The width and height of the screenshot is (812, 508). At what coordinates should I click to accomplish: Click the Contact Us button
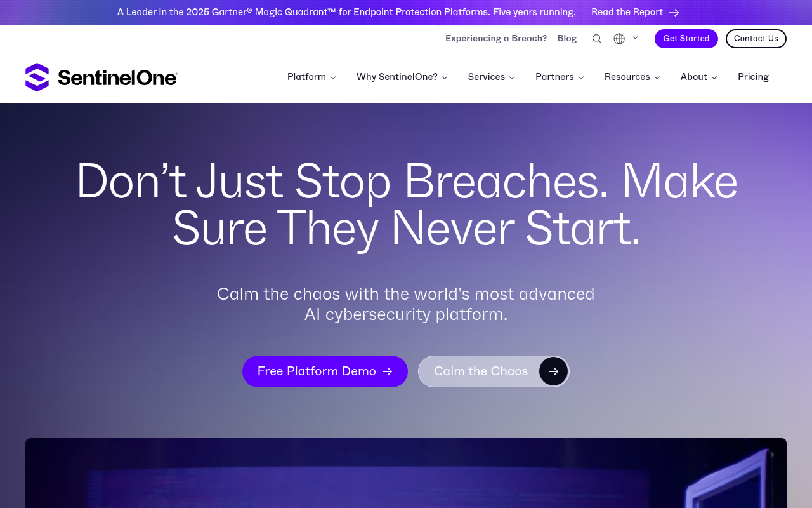[x=756, y=39]
